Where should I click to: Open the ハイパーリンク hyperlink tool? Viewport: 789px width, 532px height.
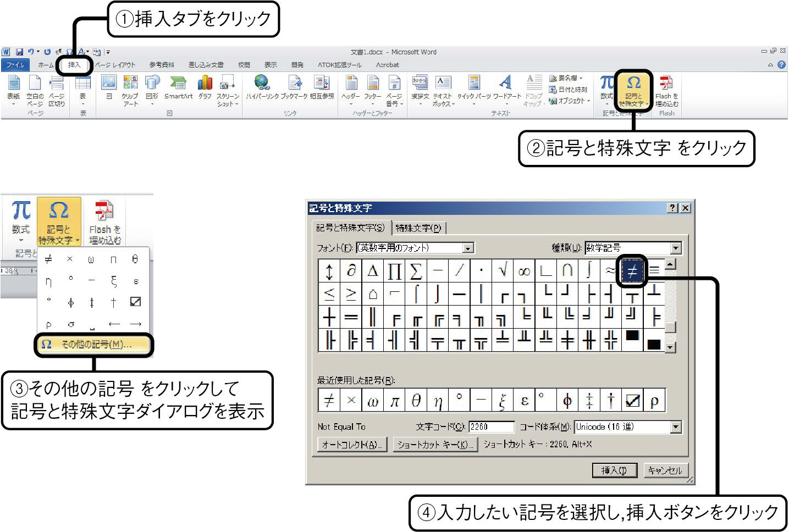262,84
